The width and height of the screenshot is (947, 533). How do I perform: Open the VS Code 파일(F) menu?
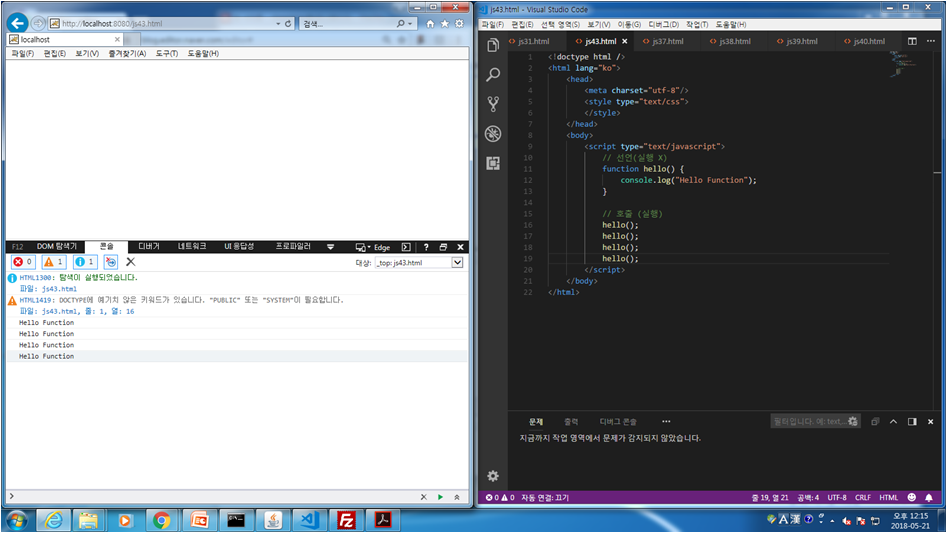(x=492, y=24)
